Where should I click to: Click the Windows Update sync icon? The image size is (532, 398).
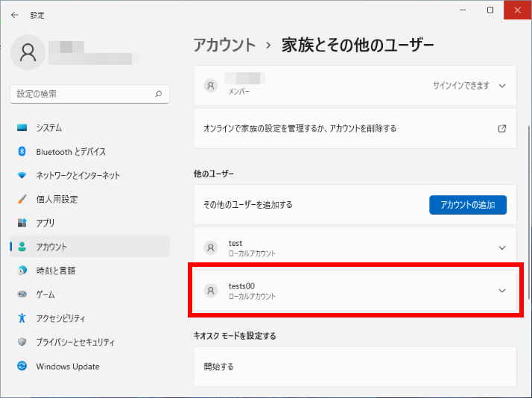tap(22, 366)
